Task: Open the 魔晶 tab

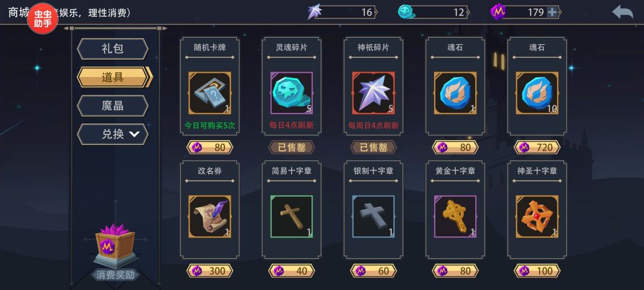Action: 113,106
